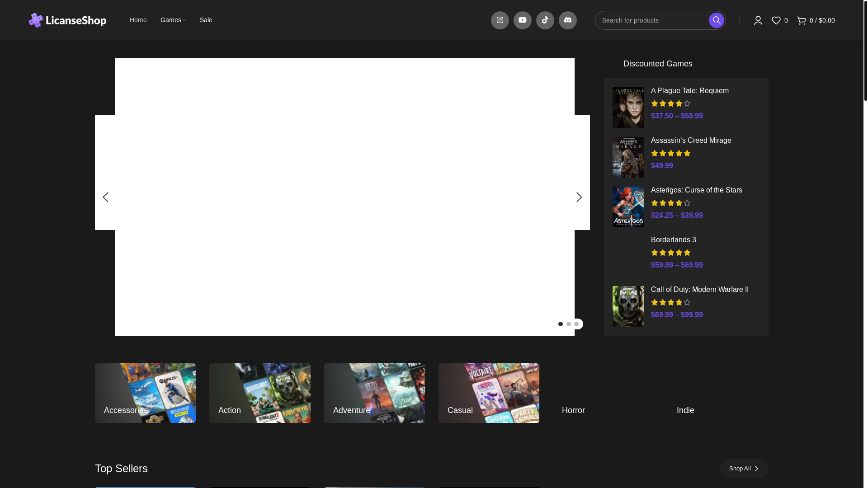Viewport: 868px width, 488px height.
Task: Click the search magnifier button
Action: [x=716, y=20]
